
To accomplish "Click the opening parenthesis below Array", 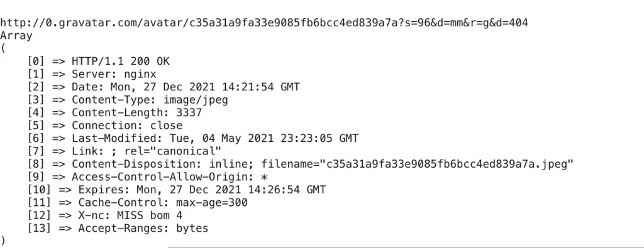I will point(3,49).
